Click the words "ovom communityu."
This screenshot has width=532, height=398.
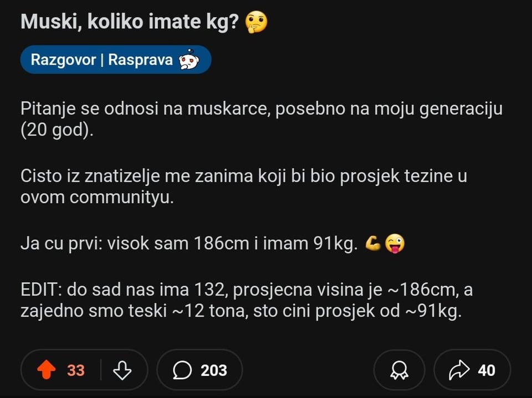click(97, 199)
